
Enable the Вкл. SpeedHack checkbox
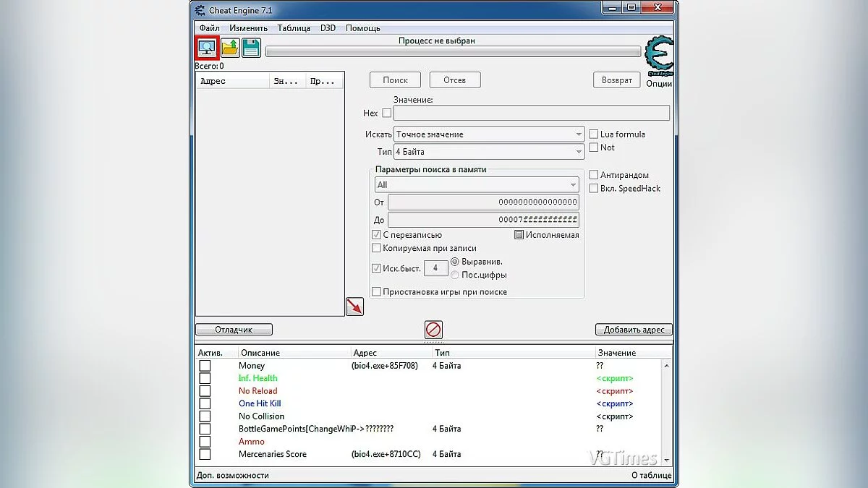(x=594, y=189)
